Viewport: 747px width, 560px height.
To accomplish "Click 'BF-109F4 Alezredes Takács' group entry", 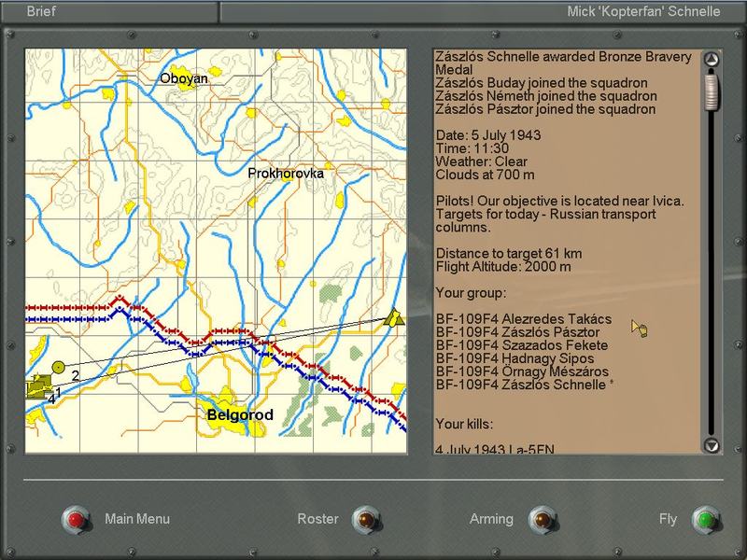I will (524, 319).
